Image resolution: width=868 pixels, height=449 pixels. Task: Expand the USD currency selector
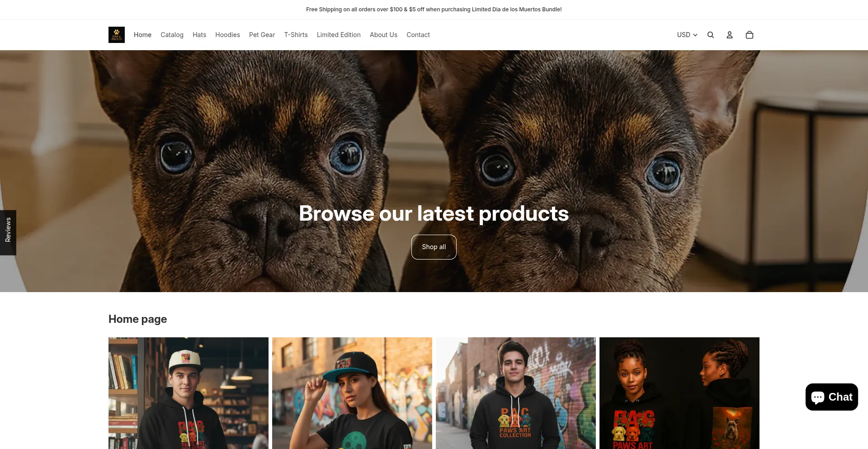(687, 35)
